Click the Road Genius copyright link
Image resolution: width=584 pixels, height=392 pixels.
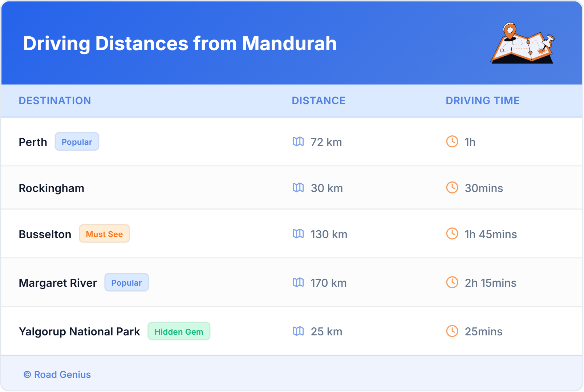point(57,375)
